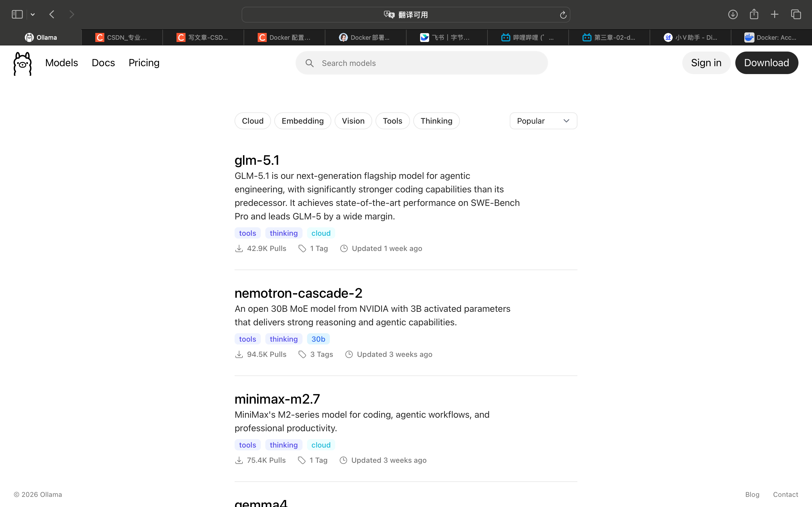
Task: Toggle the Embedding filter chip
Action: tap(302, 121)
